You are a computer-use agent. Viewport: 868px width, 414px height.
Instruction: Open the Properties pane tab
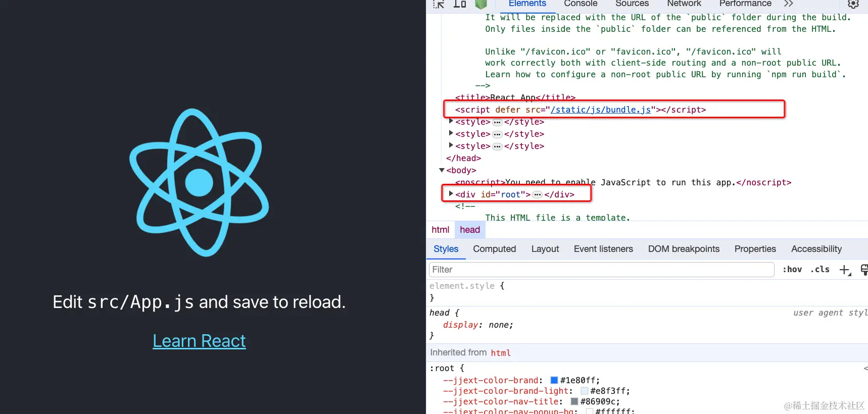(755, 249)
